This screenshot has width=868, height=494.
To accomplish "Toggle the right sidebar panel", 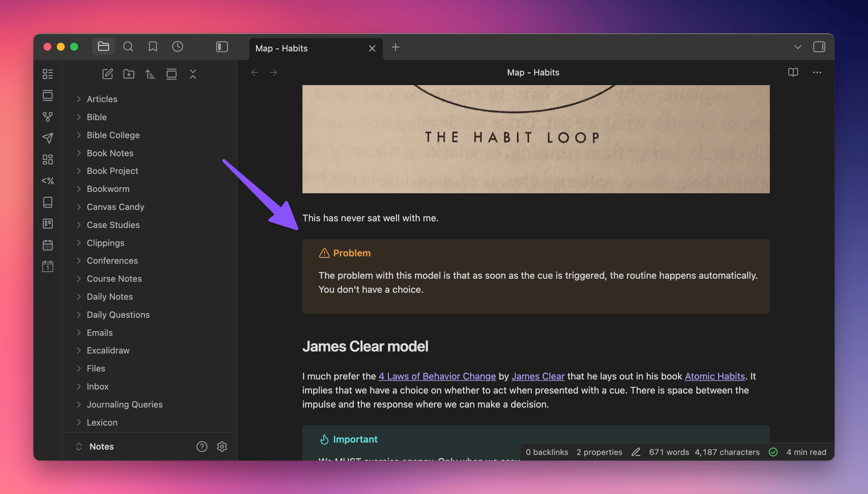I will coord(819,47).
